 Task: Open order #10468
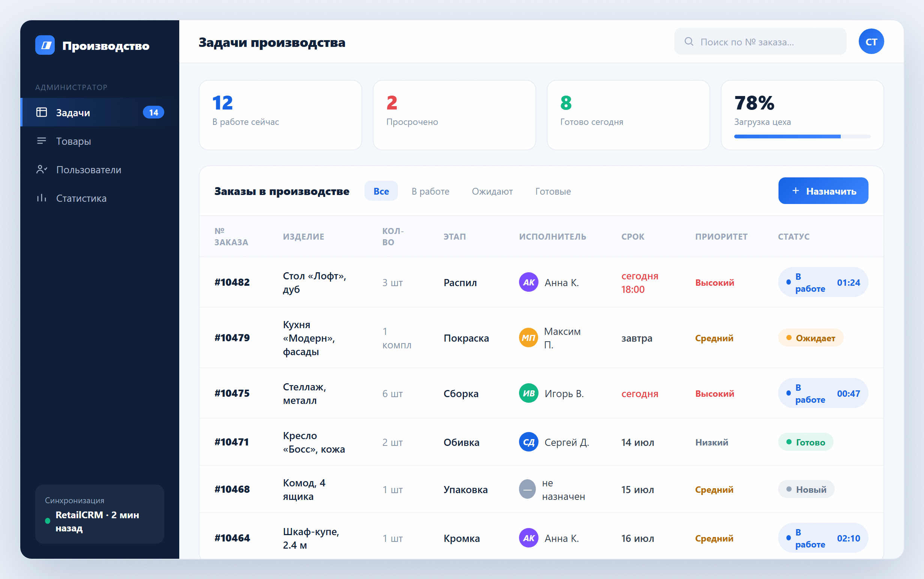232,489
